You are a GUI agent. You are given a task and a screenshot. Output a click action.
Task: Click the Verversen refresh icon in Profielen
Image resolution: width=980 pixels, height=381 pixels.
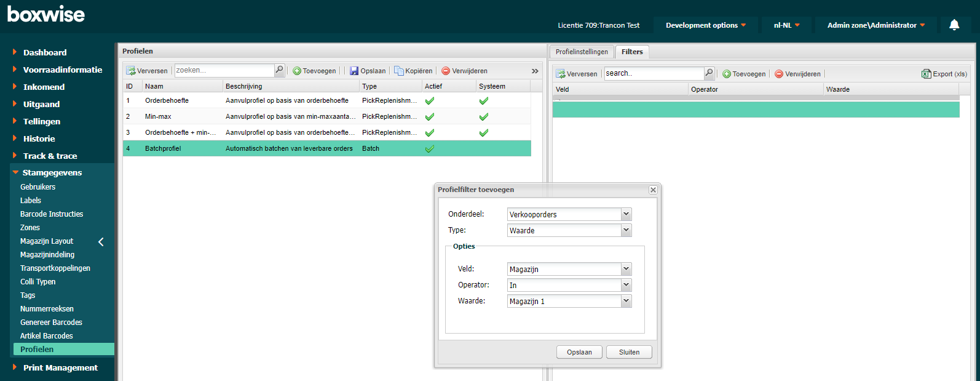pyautogui.click(x=130, y=71)
